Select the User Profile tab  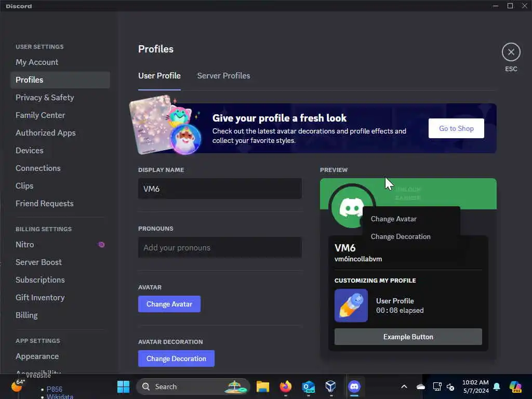click(x=159, y=76)
